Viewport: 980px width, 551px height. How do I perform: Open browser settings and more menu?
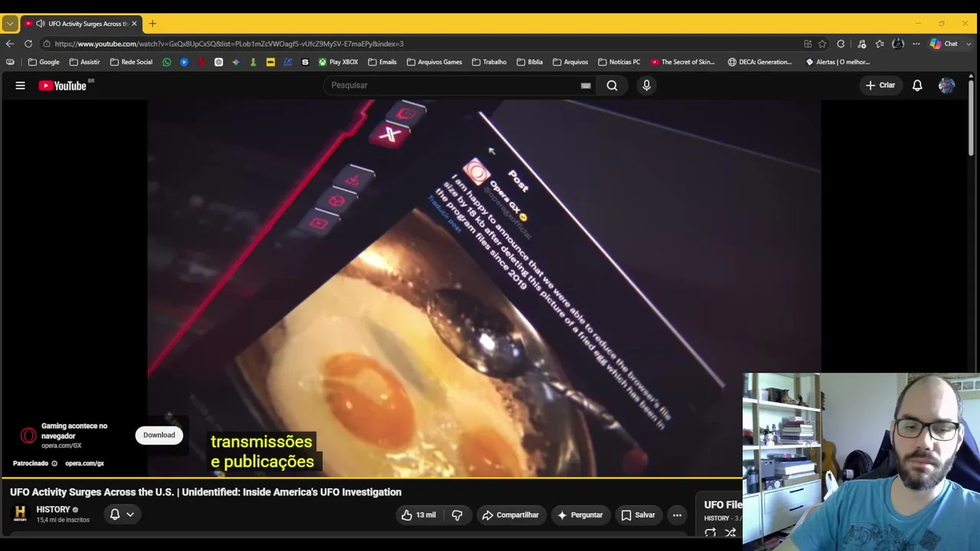coord(916,44)
